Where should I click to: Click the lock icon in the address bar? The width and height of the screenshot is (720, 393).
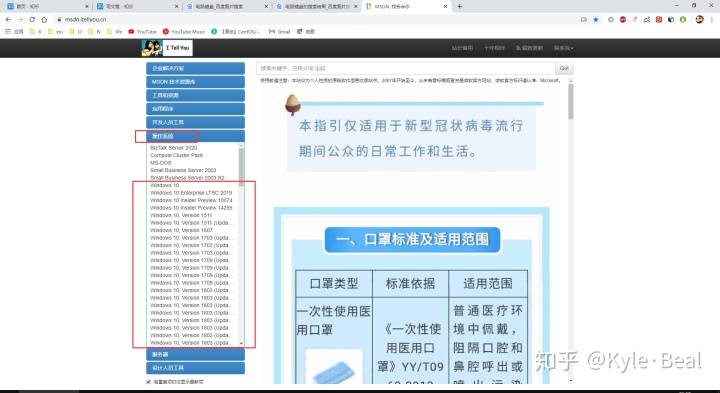(x=59, y=20)
